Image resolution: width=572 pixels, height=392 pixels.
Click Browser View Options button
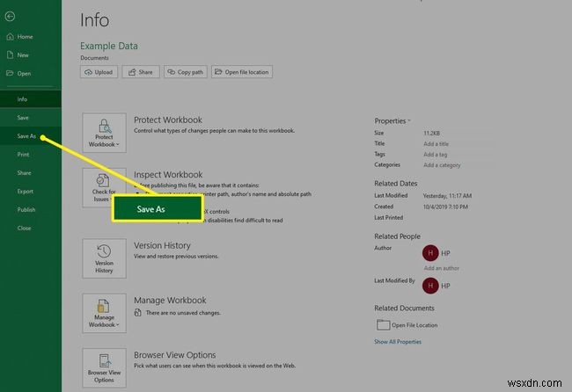point(105,367)
